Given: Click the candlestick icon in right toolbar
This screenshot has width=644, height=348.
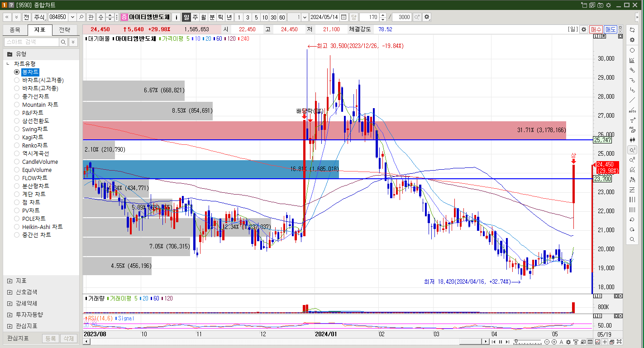Looking at the screenshot, I should [x=632, y=140].
